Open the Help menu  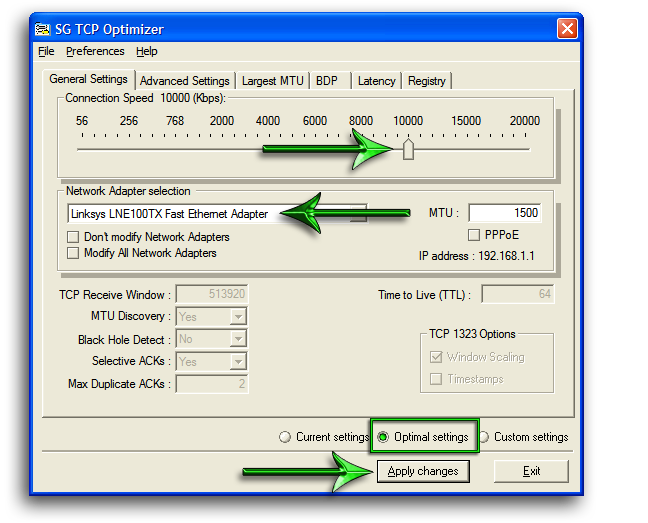click(147, 51)
